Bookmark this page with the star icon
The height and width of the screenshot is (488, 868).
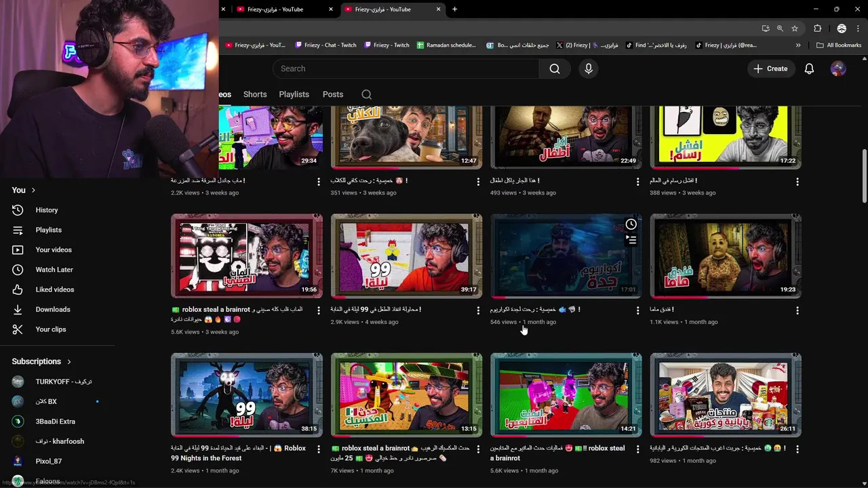pyautogui.click(x=795, y=28)
